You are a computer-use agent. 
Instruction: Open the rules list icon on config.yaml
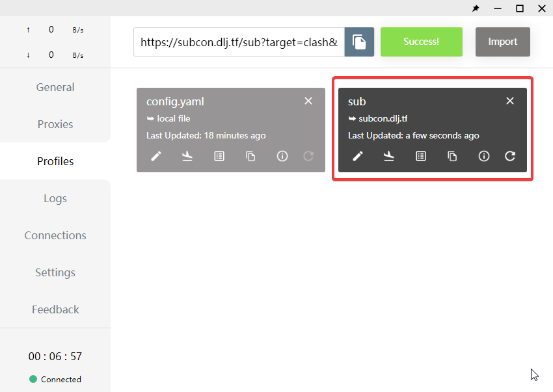tap(219, 156)
